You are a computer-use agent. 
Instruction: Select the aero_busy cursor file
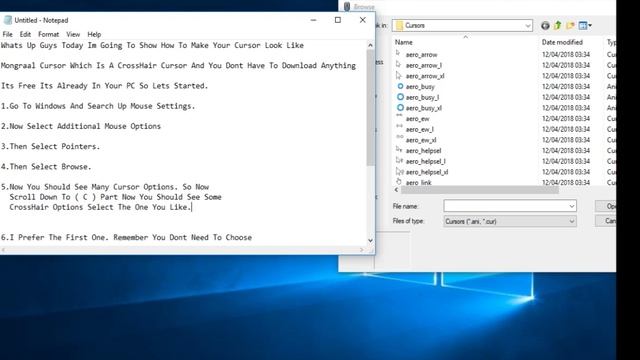click(x=420, y=87)
